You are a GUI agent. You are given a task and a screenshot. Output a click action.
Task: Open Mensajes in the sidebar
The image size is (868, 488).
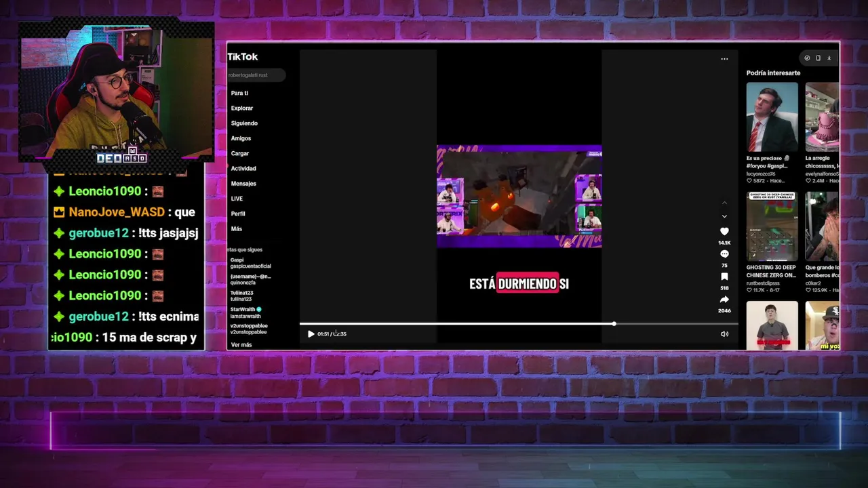(243, 184)
